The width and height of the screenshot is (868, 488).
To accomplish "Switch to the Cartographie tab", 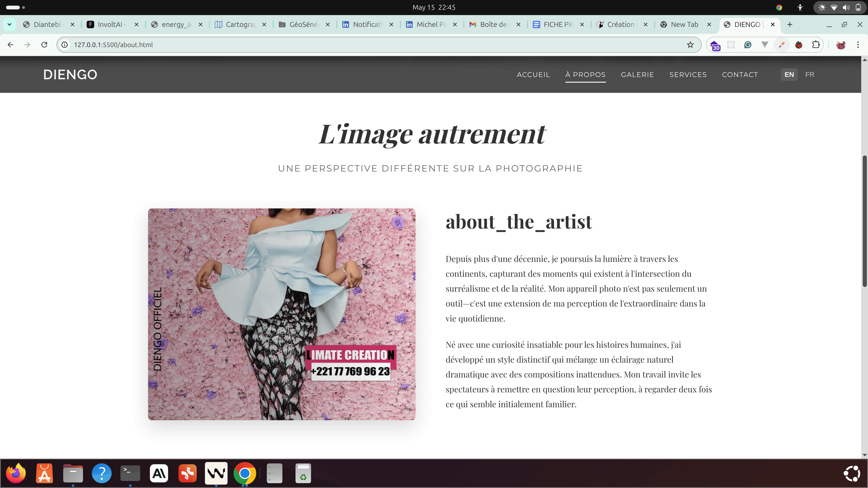I will tap(240, 25).
